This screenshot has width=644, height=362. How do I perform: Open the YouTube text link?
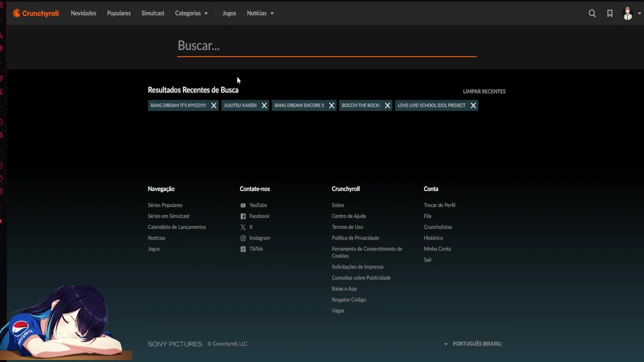pos(258,205)
